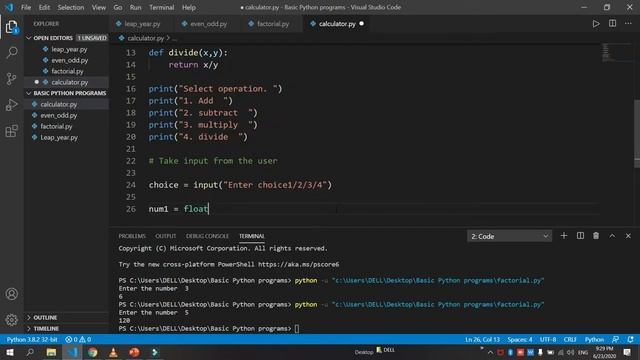This screenshot has width=640, height=360.
Task: Open File Explorer from the taskbar
Action: (51, 352)
